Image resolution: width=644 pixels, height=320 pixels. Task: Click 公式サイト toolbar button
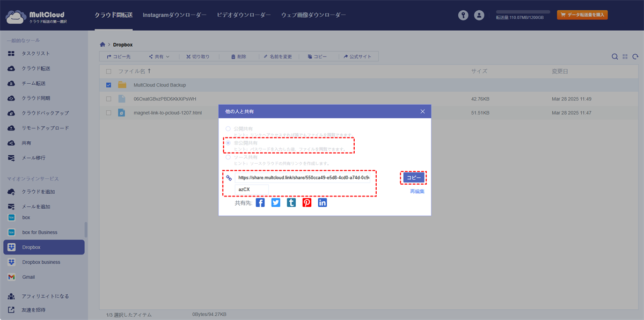click(356, 56)
